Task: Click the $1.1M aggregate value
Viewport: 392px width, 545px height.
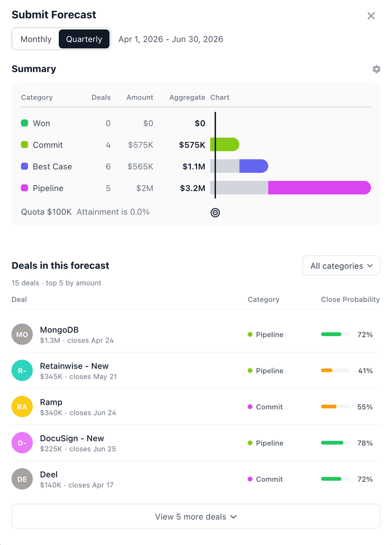Action: click(x=194, y=167)
